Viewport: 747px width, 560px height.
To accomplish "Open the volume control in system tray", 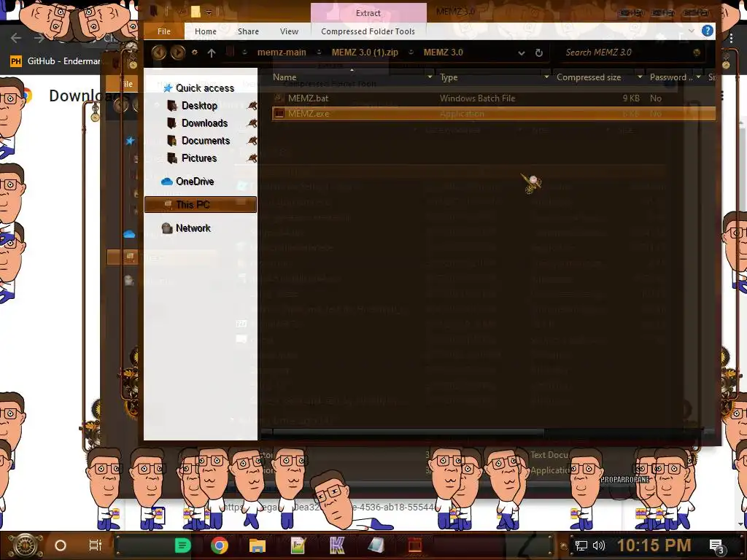I will [x=599, y=545].
